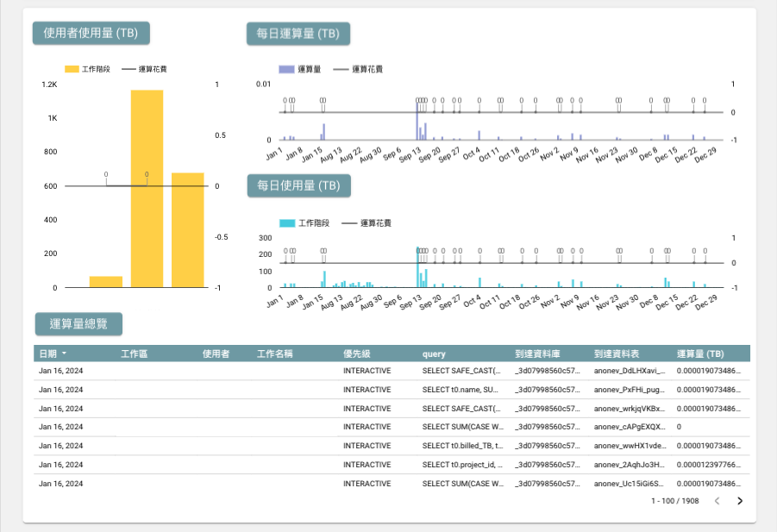Toggle 運算花費 line legend in user usage chart
The height and width of the screenshot is (532, 777).
tap(144, 69)
